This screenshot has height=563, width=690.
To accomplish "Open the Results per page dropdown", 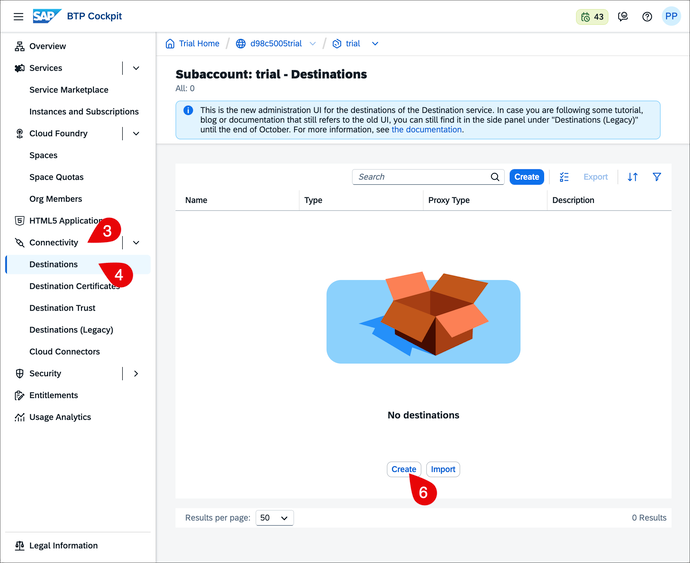I will click(x=274, y=518).
